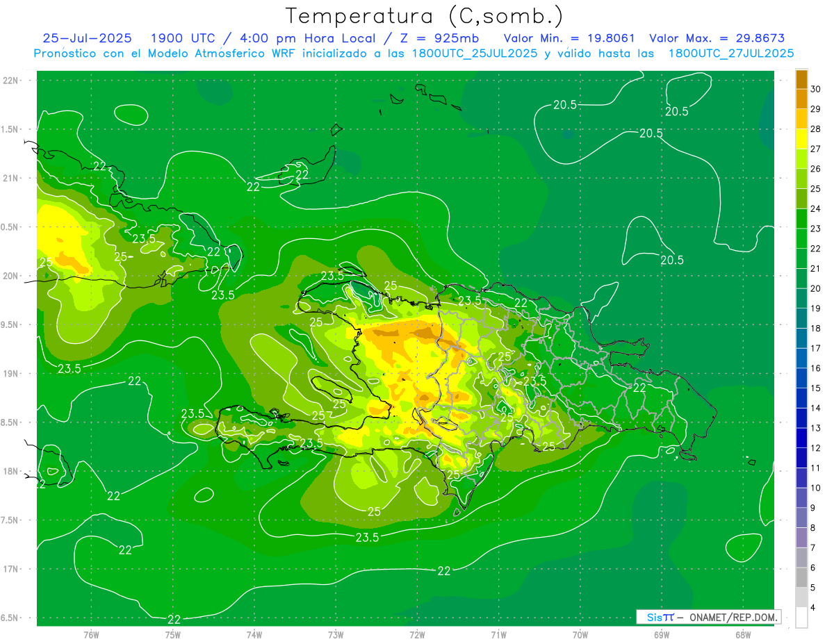
Task: Click the green swatch between 22 and 23
Action: point(801,238)
